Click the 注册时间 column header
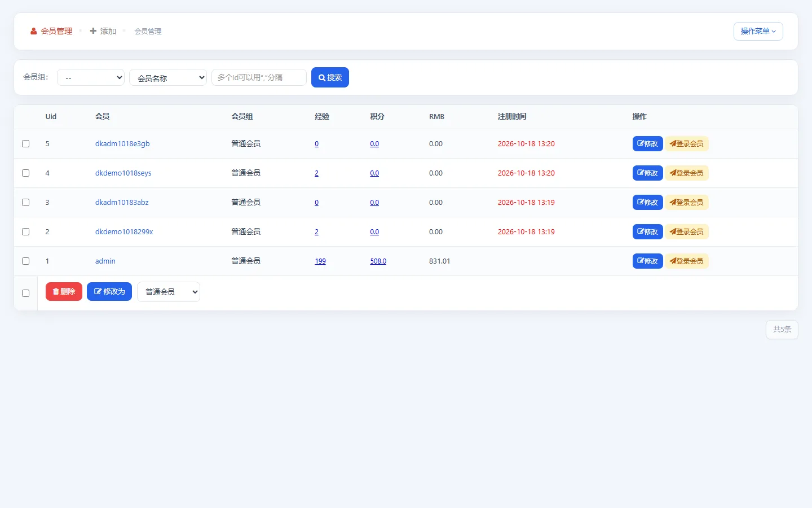812x508 pixels. point(512,117)
